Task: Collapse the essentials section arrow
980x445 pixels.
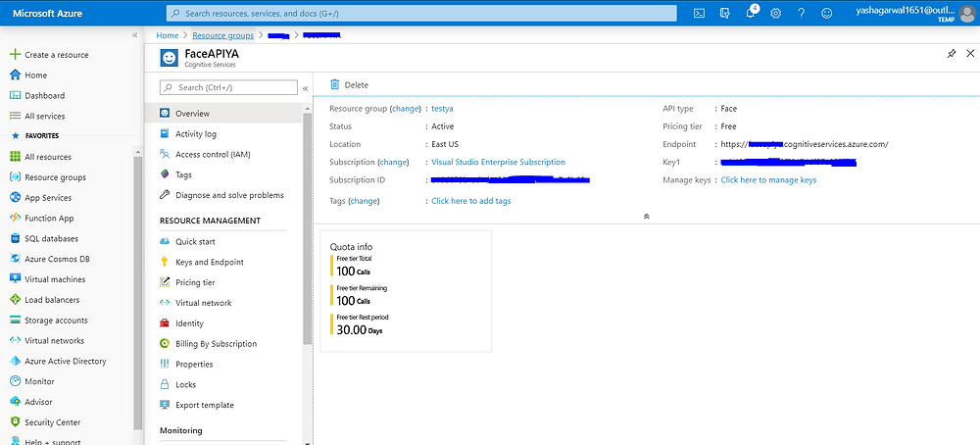Action: [646, 217]
